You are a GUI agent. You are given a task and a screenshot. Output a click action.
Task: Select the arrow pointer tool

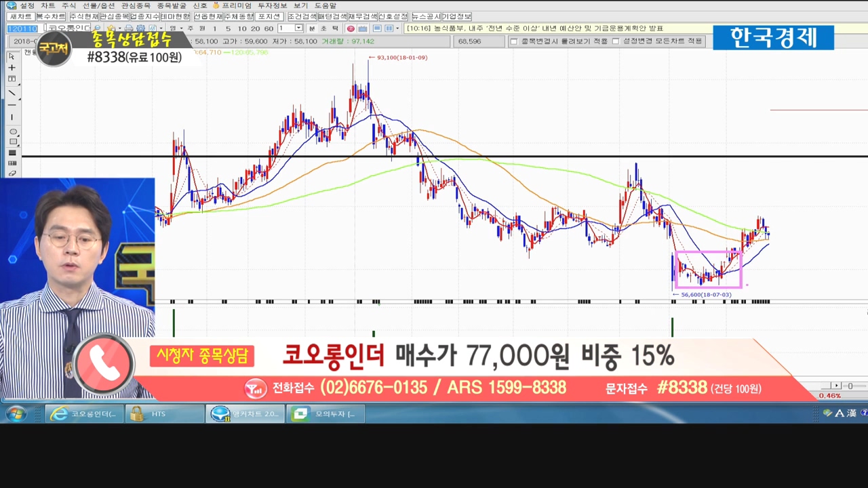[12, 57]
